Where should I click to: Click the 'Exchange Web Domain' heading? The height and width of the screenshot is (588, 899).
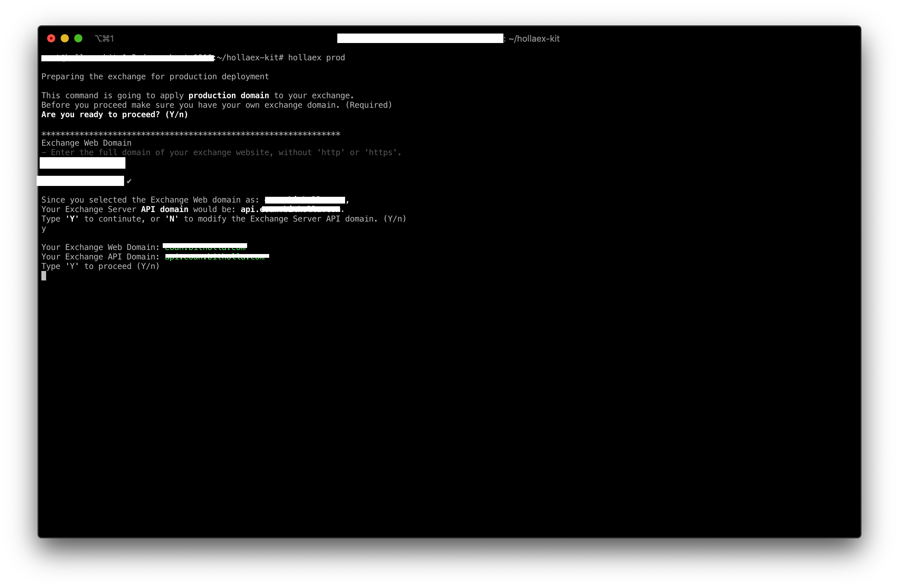[x=86, y=143]
